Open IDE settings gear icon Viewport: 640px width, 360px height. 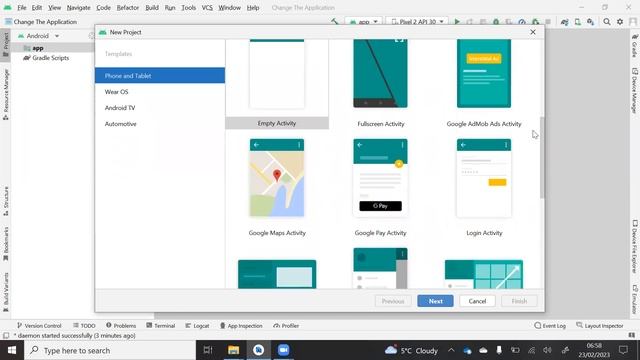[620, 22]
